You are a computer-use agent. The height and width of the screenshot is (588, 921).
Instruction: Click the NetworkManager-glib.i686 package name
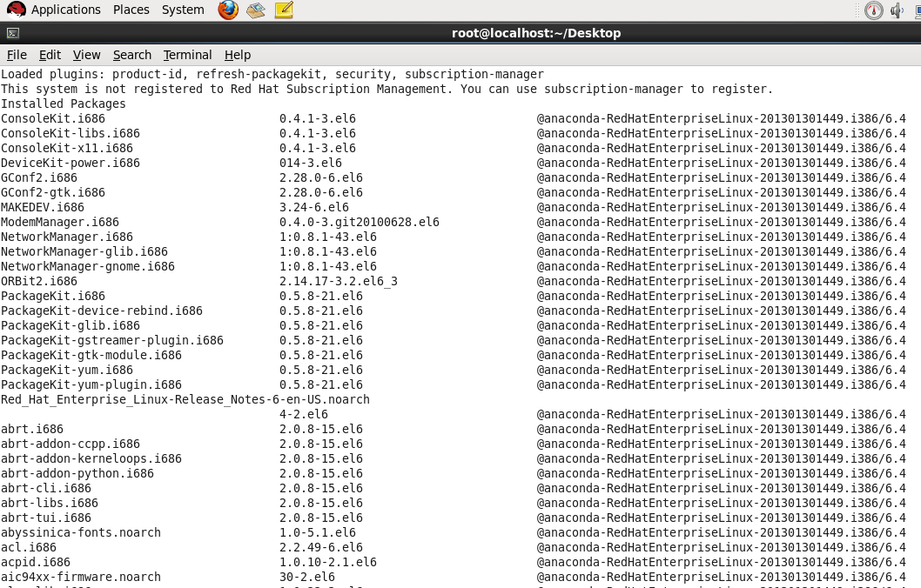click(84, 251)
